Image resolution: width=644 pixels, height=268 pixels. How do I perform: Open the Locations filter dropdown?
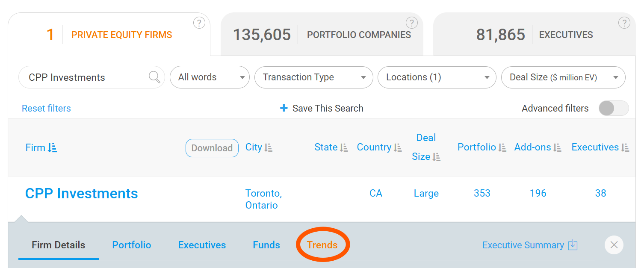tap(437, 77)
